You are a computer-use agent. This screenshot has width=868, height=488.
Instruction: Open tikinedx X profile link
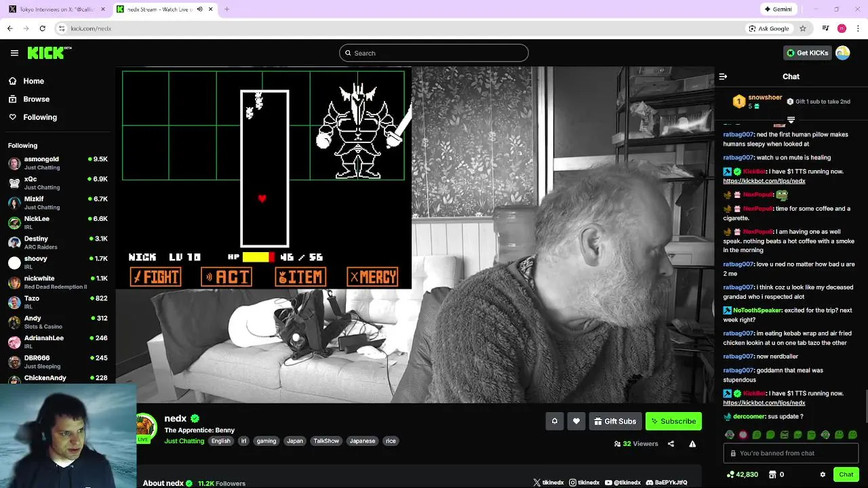pyautogui.click(x=549, y=483)
